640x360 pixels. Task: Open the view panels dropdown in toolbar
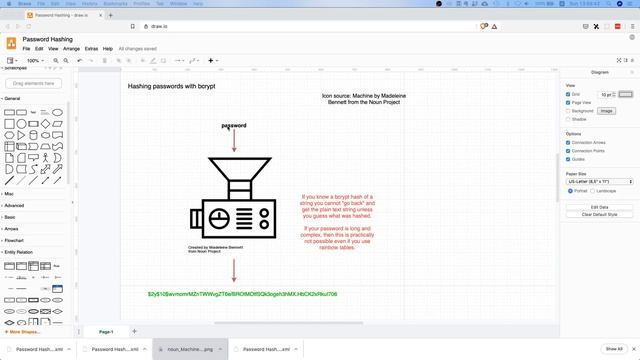click(x=12, y=60)
